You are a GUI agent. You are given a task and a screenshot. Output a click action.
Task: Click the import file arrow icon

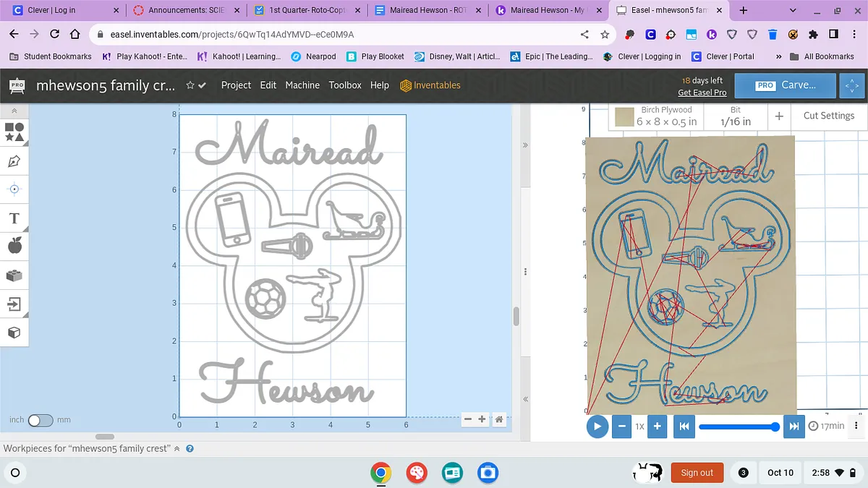(14, 304)
